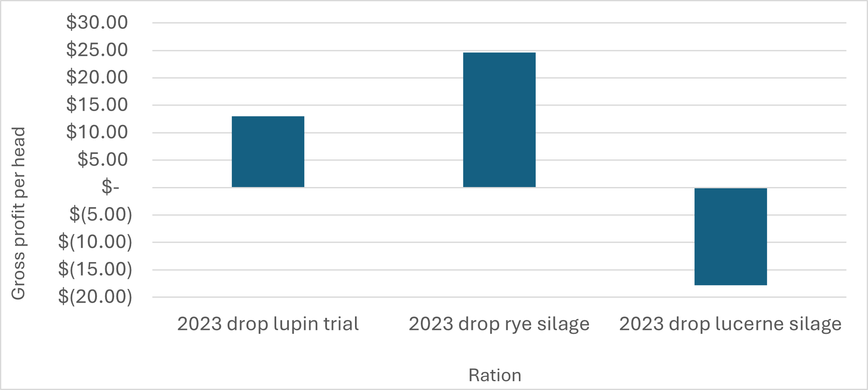Select the 'Gross profit per head' axis title

tap(18, 213)
